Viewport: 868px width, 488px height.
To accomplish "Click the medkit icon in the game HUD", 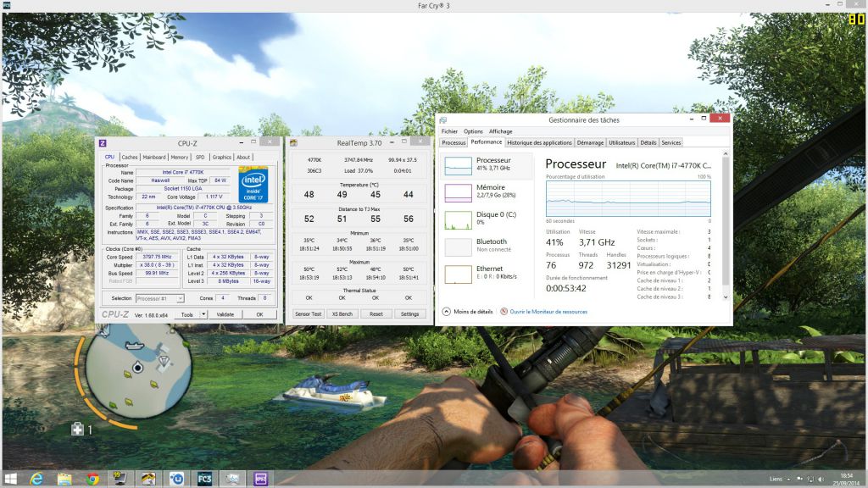I will pyautogui.click(x=77, y=429).
